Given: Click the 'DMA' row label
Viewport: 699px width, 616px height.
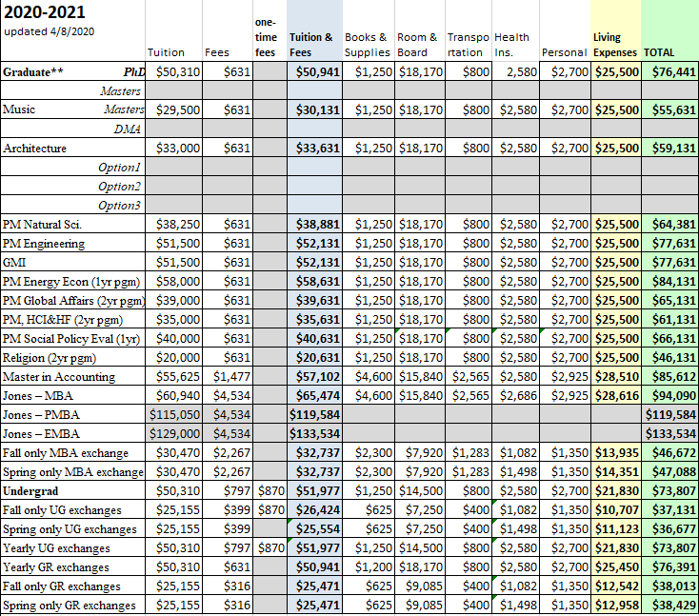Looking at the screenshot, I should tap(127, 129).
